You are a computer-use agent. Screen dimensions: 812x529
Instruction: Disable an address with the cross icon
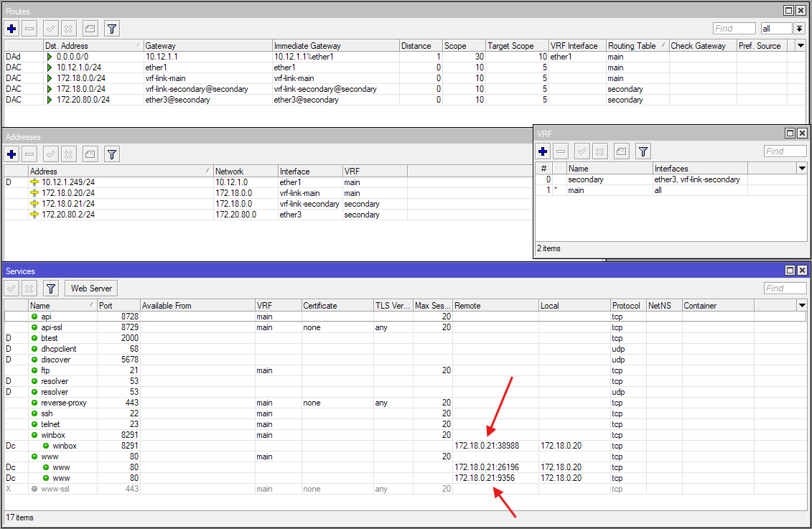point(69,154)
